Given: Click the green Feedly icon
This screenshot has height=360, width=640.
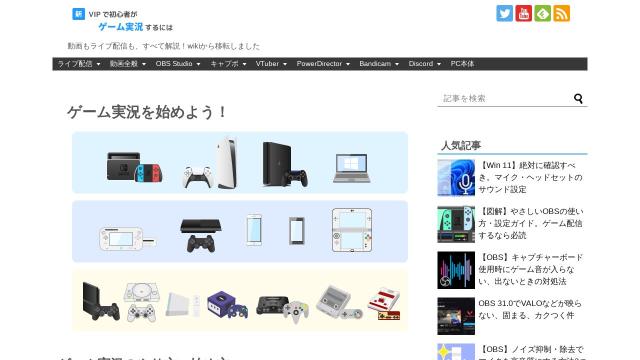Looking at the screenshot, I should point(542,13).
